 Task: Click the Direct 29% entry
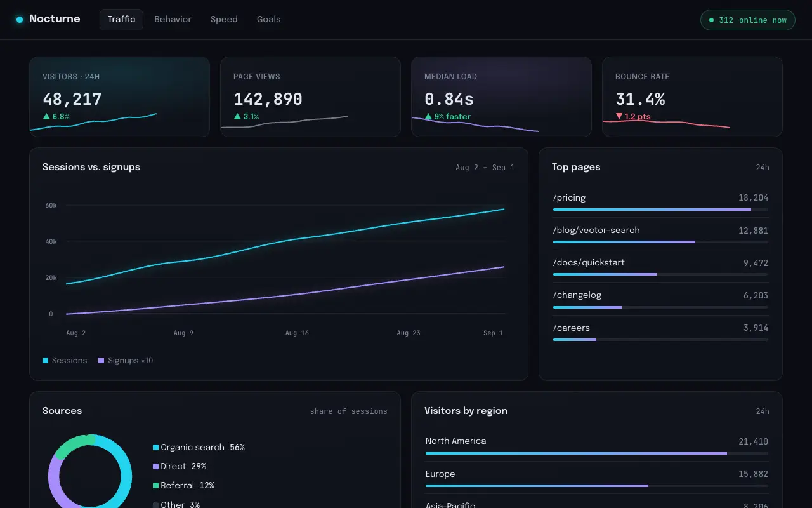(x=180, y=467)
